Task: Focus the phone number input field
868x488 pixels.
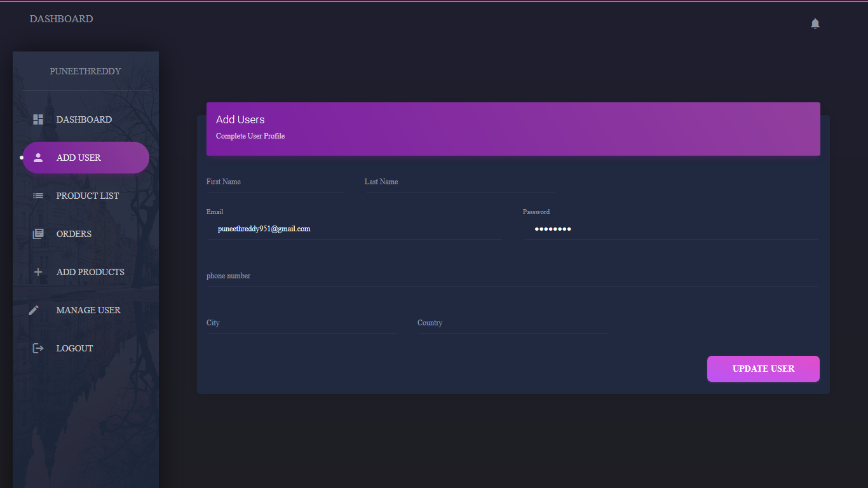Action: 513,276
